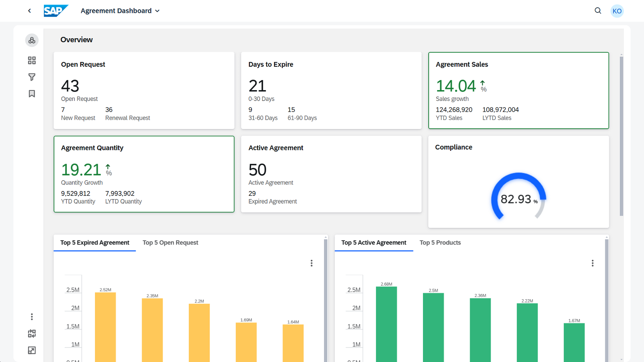The width and height of the screenshot is (644, 362).
Task: Open the search icon in header
Action: point(598,11)
